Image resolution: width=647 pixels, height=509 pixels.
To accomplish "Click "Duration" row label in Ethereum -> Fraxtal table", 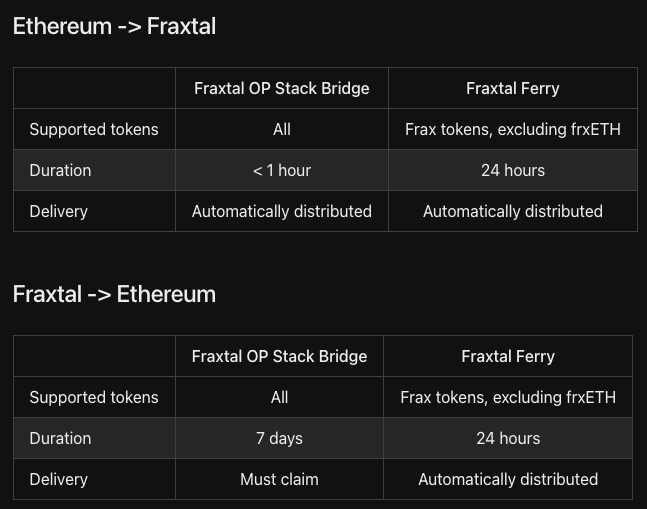I will (x=60, y=171).
